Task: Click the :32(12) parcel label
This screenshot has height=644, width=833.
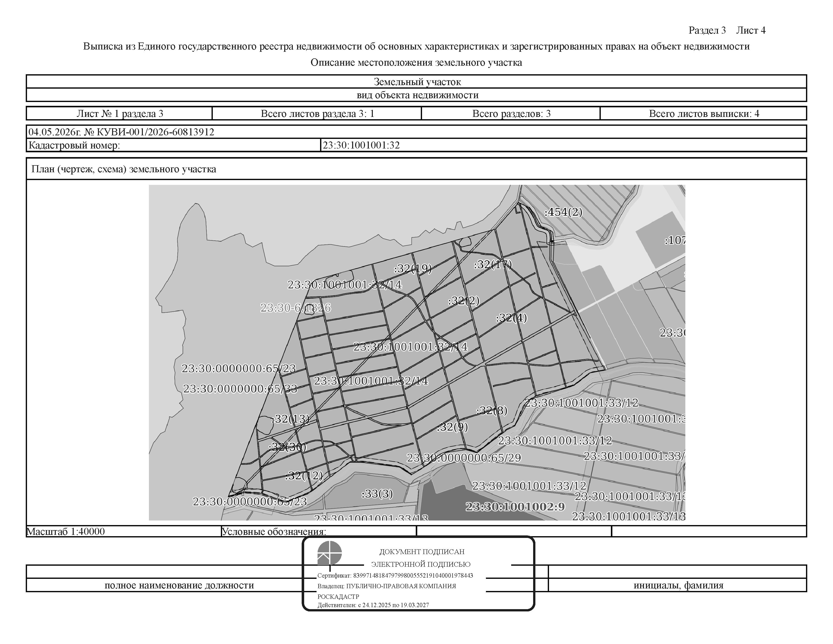Action: click(x=304, y=475)
